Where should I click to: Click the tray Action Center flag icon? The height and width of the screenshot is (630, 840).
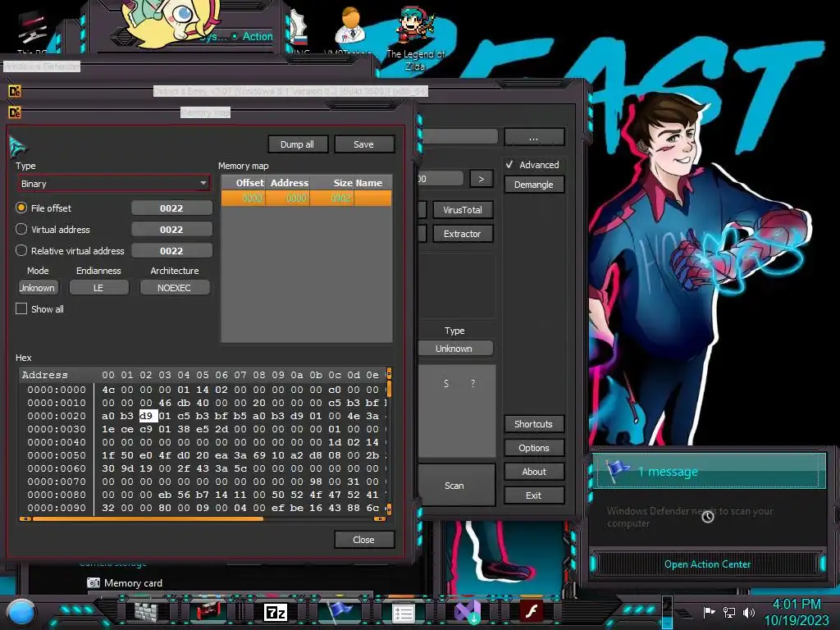[x=709, y=612]
